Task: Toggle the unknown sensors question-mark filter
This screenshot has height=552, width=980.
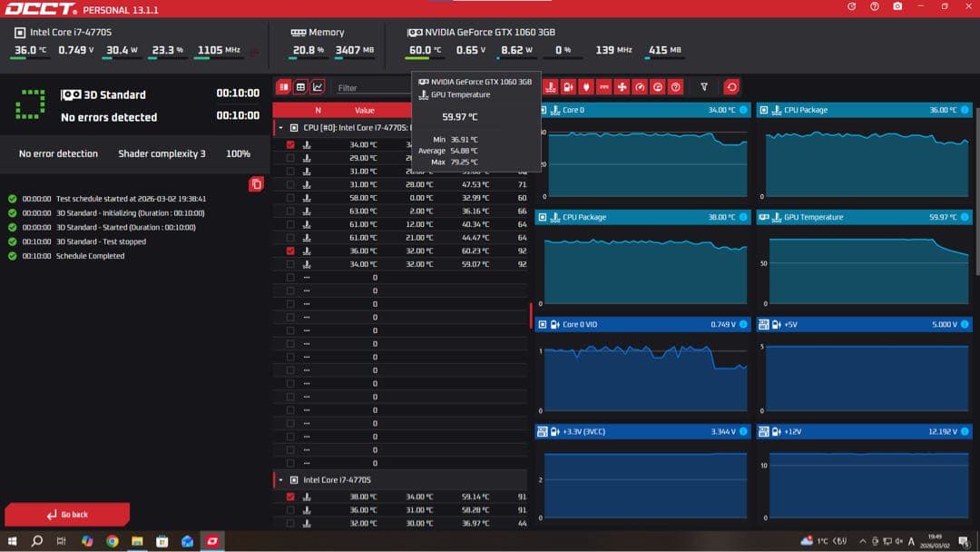Action: pyautogui.click(x=676, y=87)
